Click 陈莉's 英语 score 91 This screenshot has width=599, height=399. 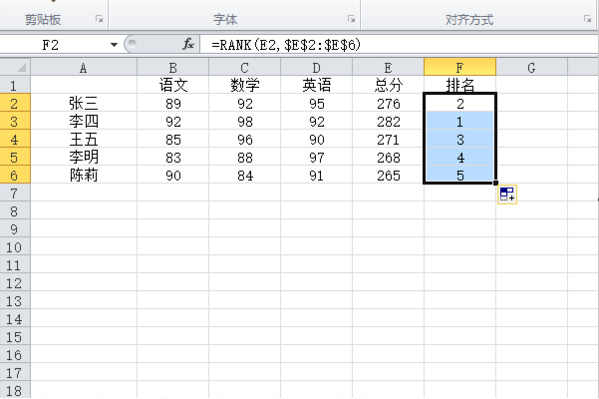tap(316, 175)
